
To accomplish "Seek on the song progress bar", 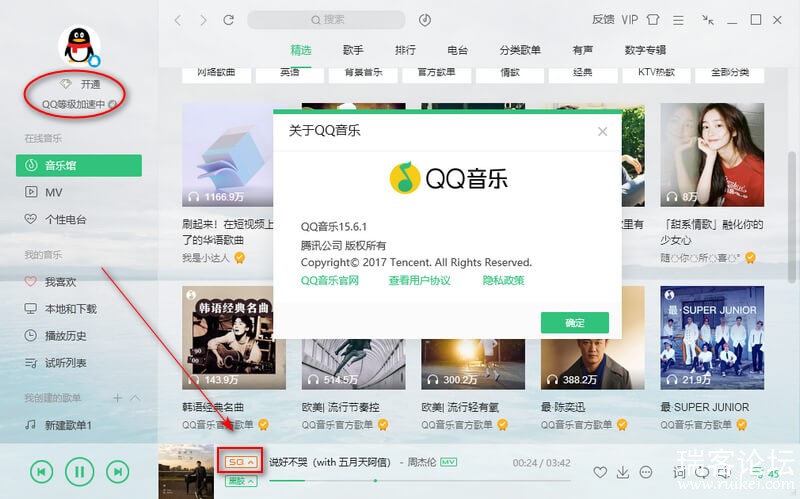I will pyautogui.click(x=419, y=481).
